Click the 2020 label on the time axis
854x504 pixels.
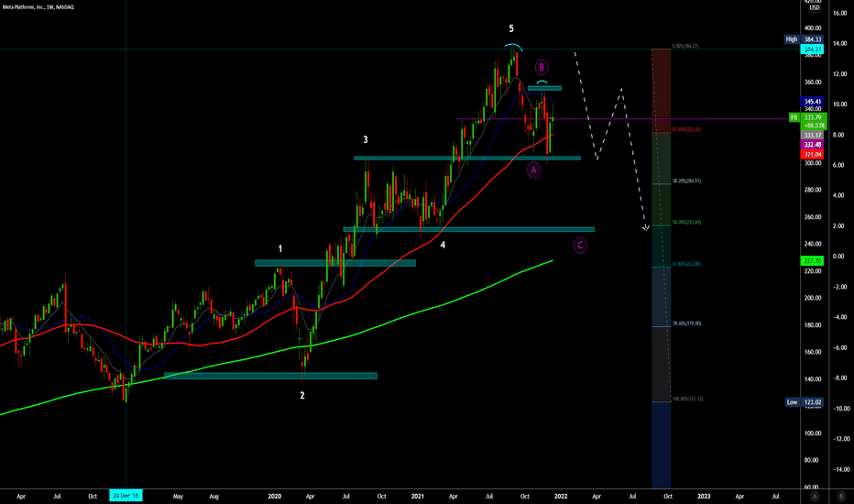click(275, 497)
